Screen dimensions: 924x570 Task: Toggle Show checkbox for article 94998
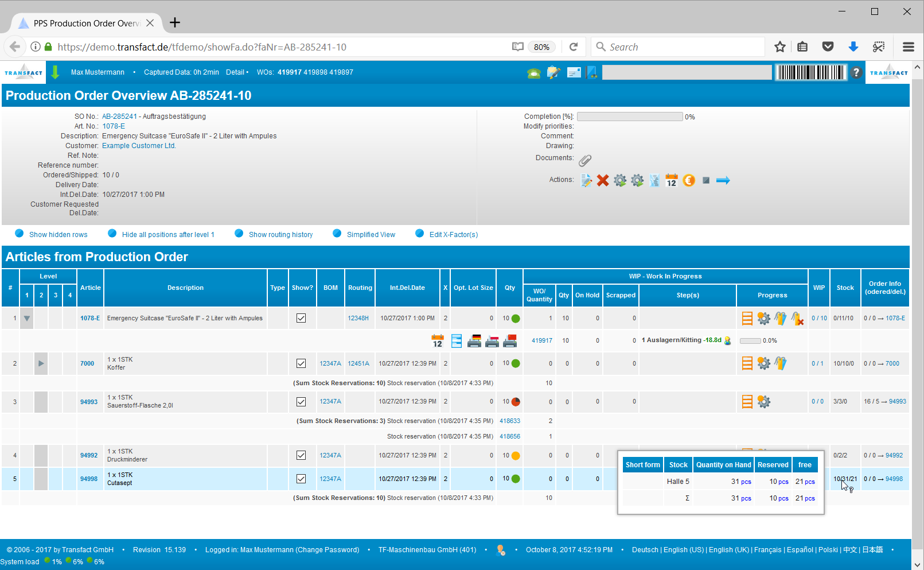[301, 479]
